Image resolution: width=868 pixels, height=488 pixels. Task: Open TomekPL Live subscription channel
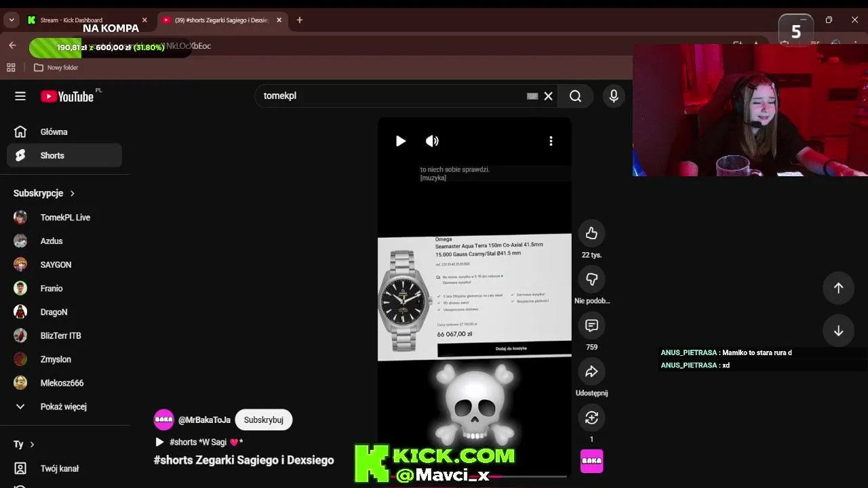pyautogui.click(x=64, y=218)
